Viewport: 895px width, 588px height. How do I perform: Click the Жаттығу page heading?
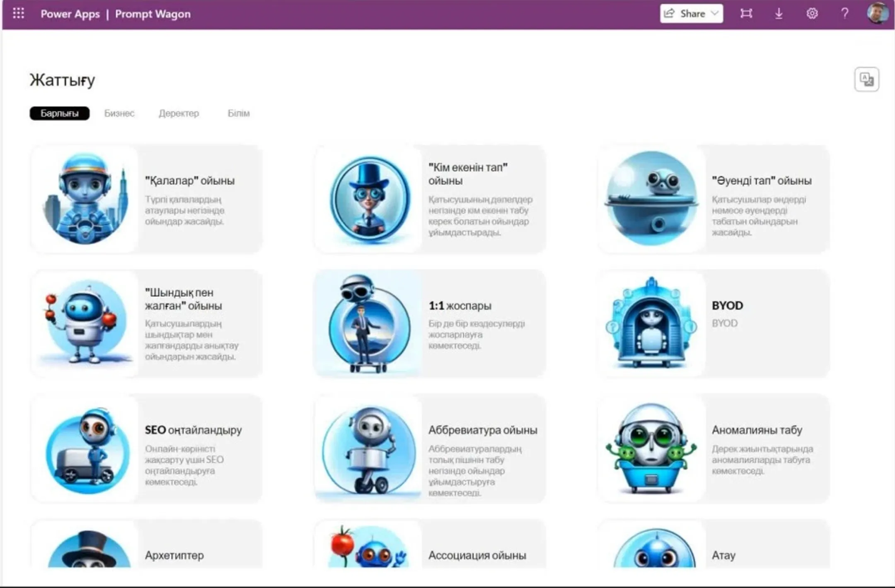pyautogui.click(x=62, y=80)
